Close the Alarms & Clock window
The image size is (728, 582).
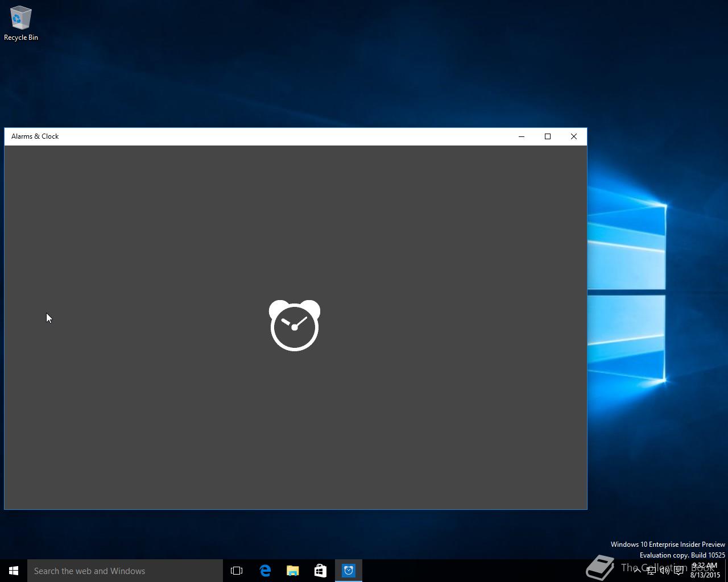click(x=574, y=136)
